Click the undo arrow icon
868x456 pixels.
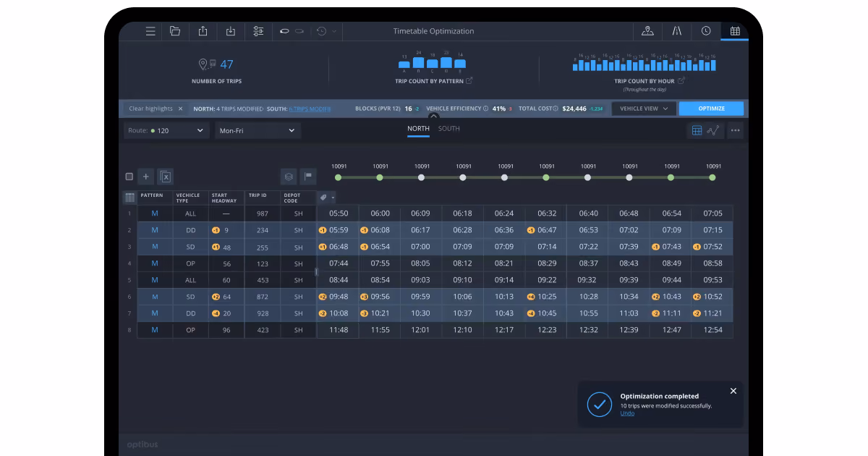click(x=285, y=31)
